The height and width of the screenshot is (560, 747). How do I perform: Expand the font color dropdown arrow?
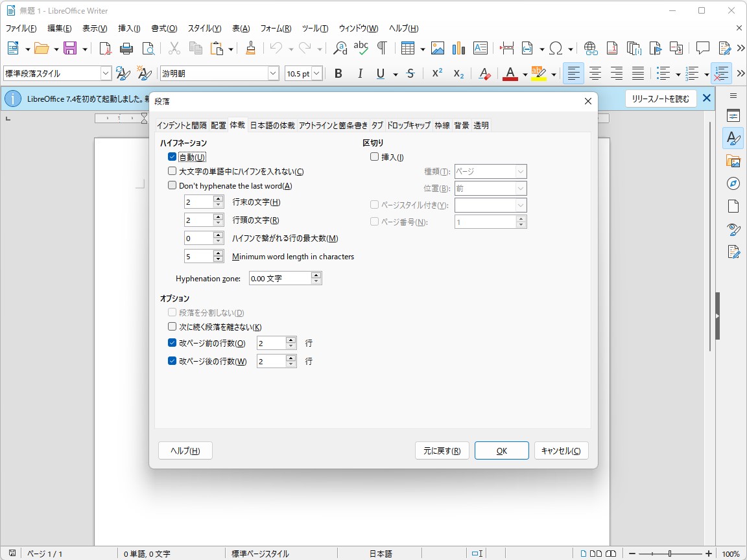click(x=525, y=75)
